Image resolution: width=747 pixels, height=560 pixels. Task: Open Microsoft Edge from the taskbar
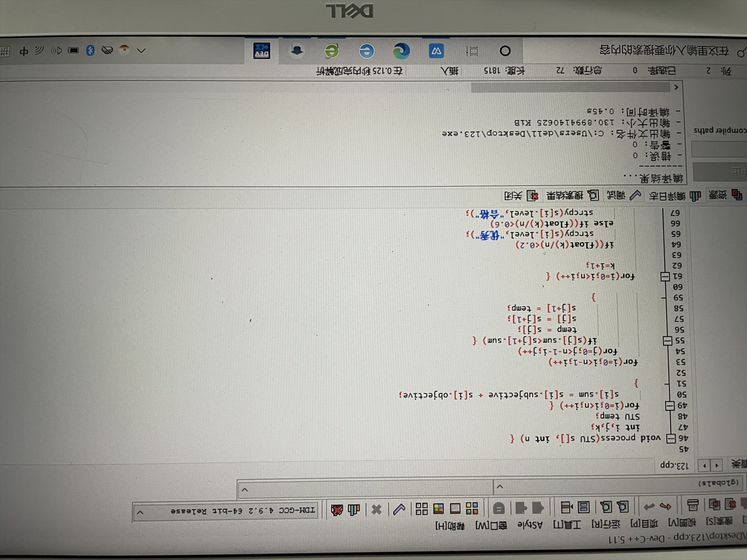pos(401,51)
